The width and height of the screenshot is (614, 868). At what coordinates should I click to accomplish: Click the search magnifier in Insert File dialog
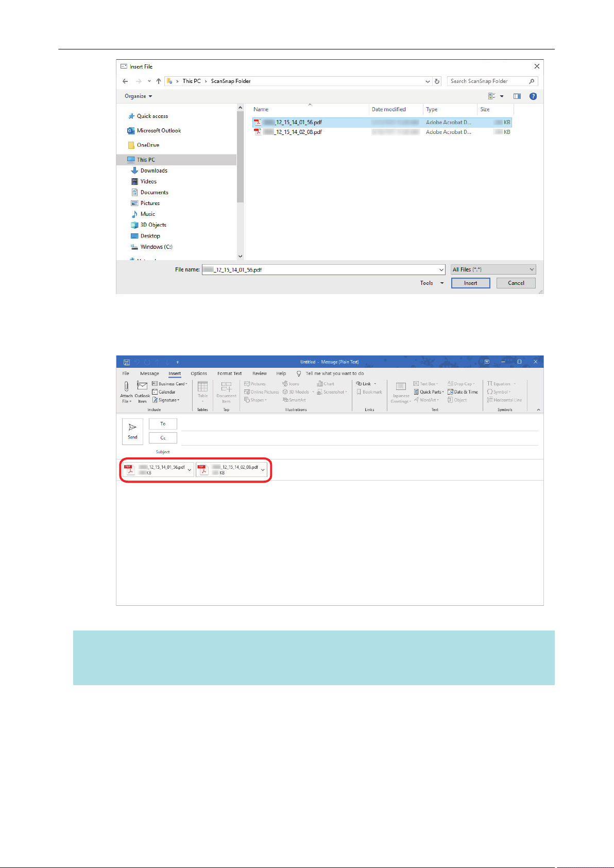[x=532, y=81]
